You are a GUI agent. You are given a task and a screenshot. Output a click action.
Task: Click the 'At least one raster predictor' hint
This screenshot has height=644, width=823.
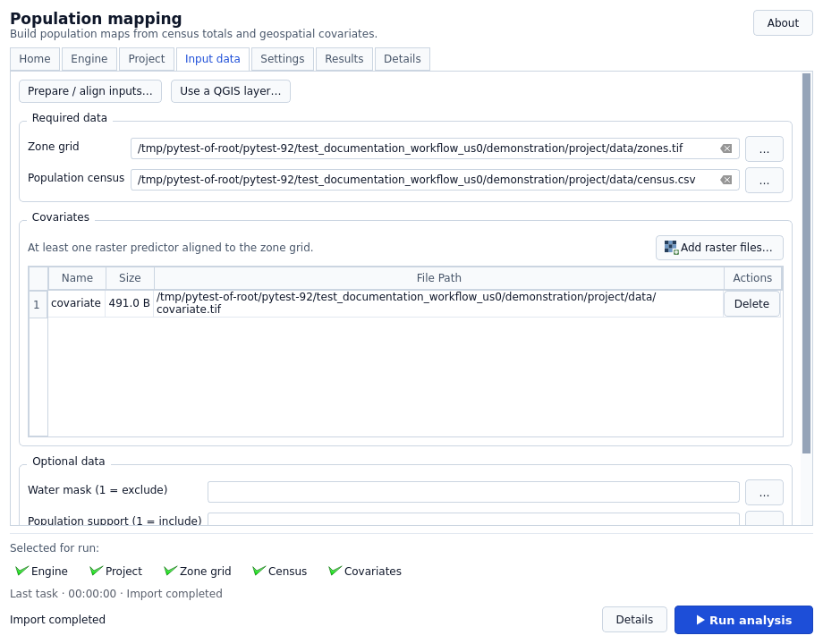171,247
